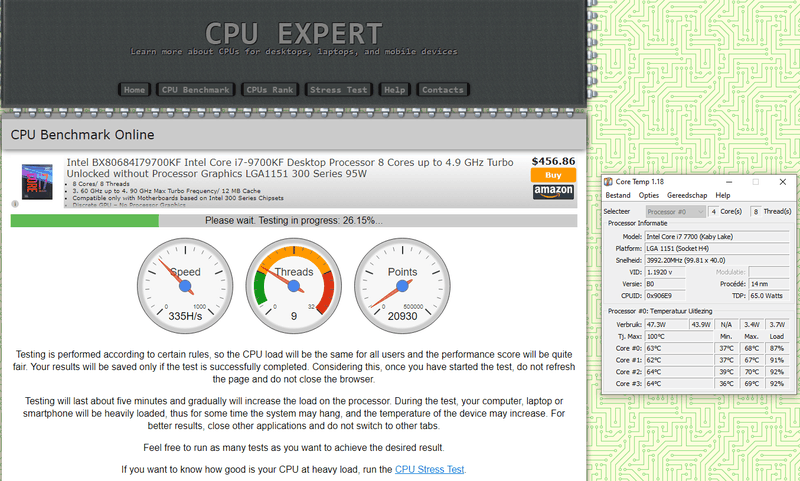800x481 pixels.
Task: Open the Opties menu in Core Temp
Action: pyautogui.click(x=648, y=195)
